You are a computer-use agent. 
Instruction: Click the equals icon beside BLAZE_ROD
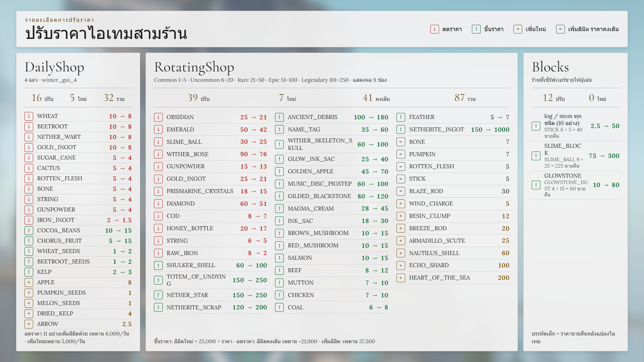(401, 191)
